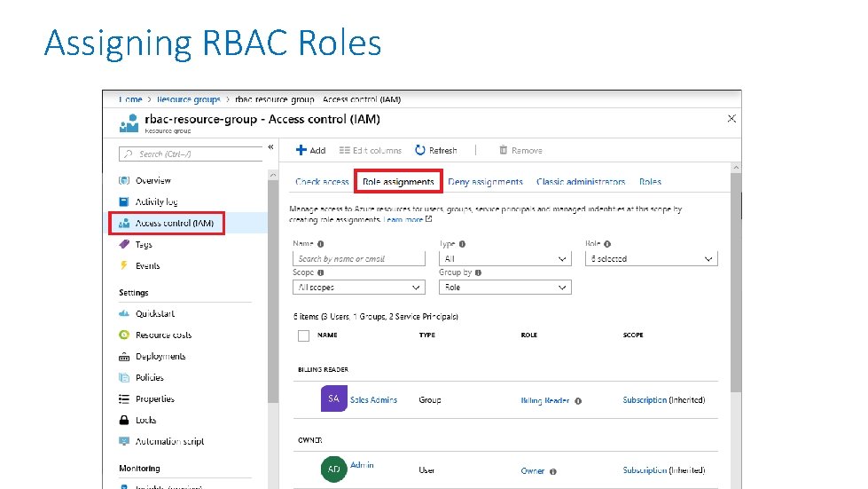Click the sidebar Search (Ctrl+/) field
The width and height of the screenshot is (868, 489).
191,154
